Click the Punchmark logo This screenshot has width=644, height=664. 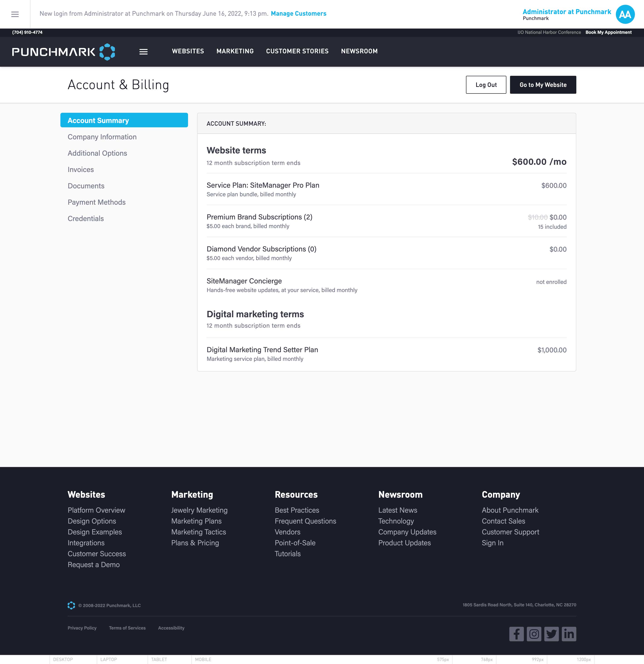point(63,52)
